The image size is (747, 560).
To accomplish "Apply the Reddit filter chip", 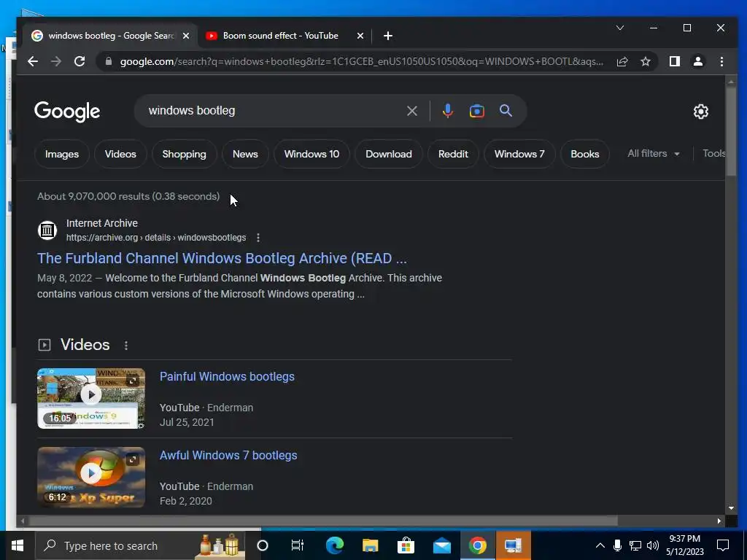I will tap(453, 155).
